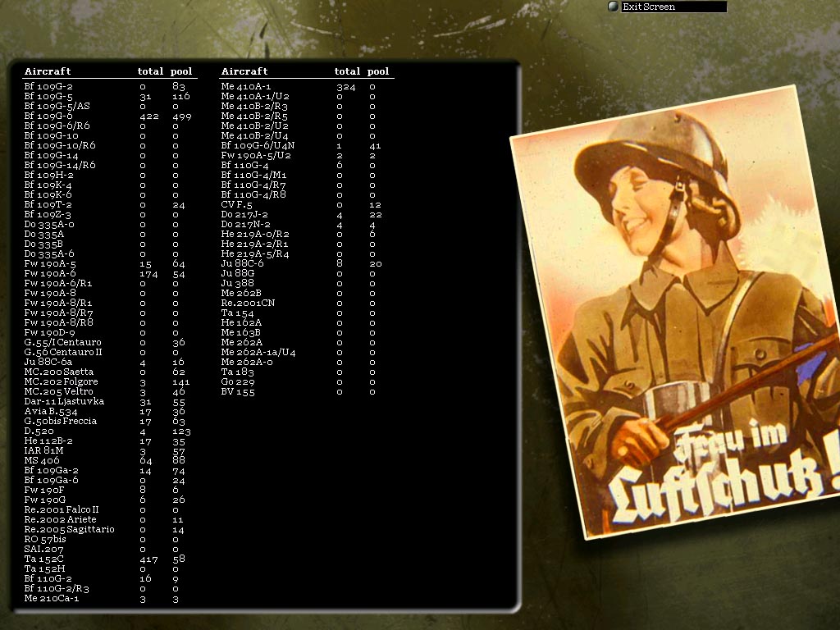Viewport: 840px width, 630px height.
Task: Select the Dar-11 Ljastuvka aircraft row
Action: coord(109,401)
